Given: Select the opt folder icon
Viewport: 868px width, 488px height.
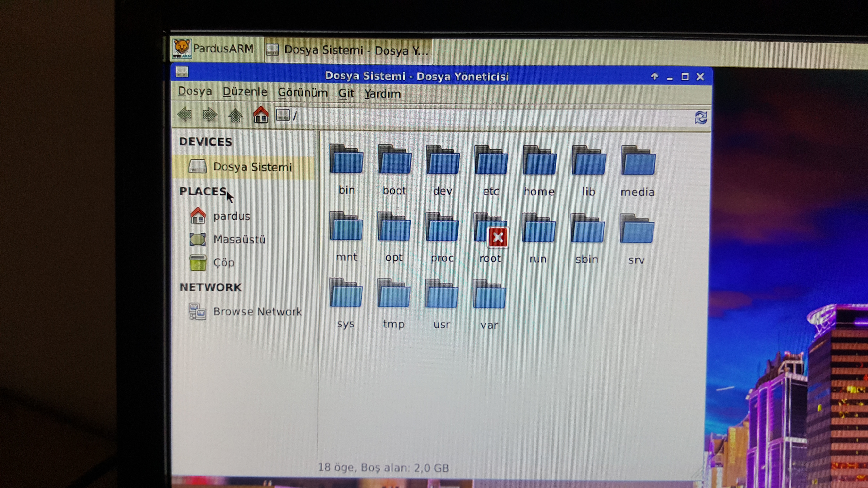Looking at the screenshot, I should tap(394, 227).
